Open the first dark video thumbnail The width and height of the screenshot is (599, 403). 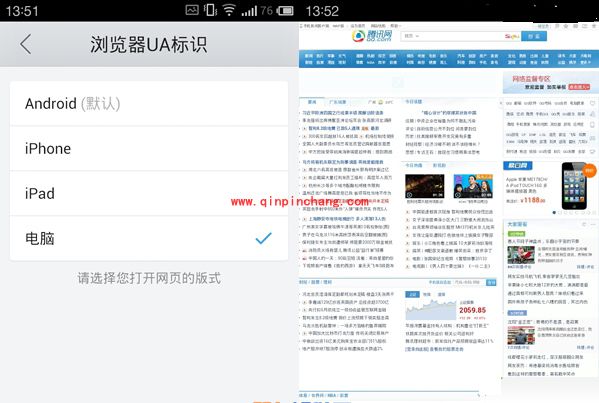point(424,186)
